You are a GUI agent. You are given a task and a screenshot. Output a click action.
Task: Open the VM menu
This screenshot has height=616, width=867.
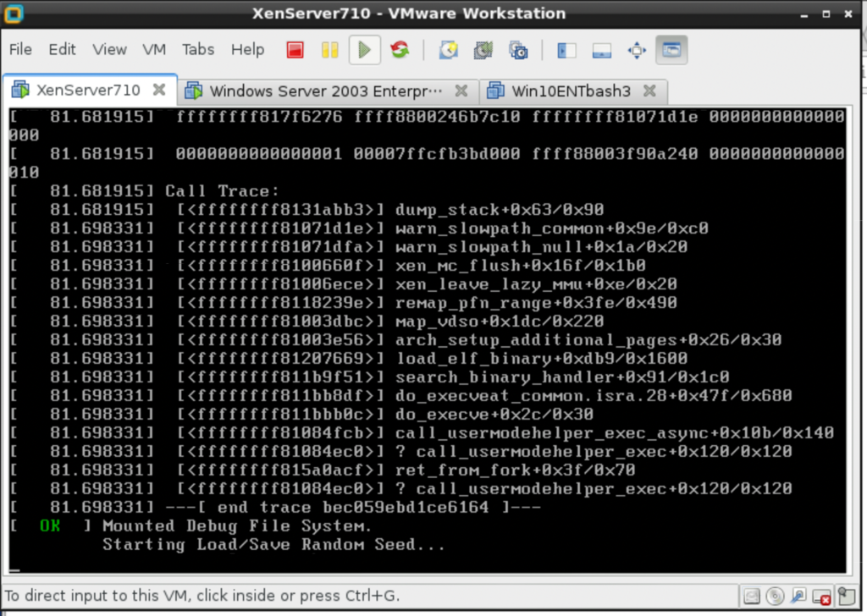154,50
